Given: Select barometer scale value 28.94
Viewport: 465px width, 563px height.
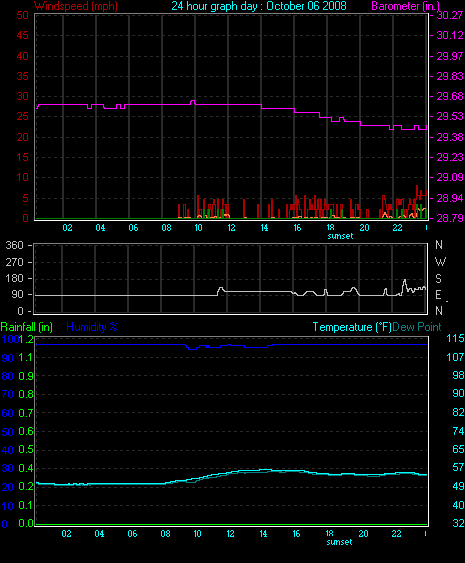Looking at the screenshot, I should pos(450,198).
